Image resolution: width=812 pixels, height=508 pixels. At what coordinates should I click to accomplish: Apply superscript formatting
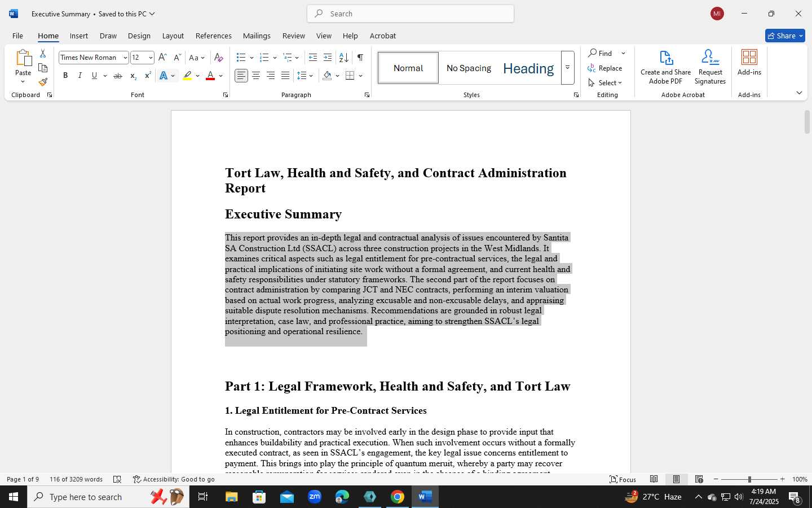tap(148, 76)
